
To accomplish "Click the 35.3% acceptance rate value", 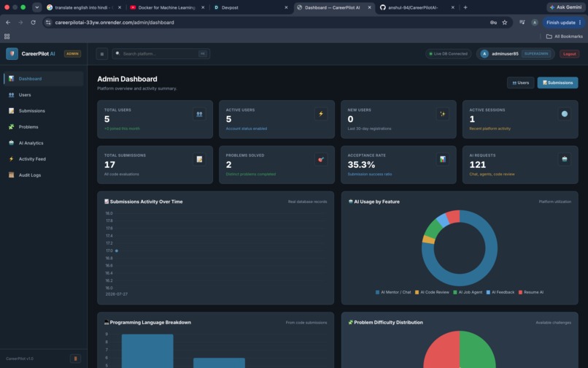I will tap(361, 164).
